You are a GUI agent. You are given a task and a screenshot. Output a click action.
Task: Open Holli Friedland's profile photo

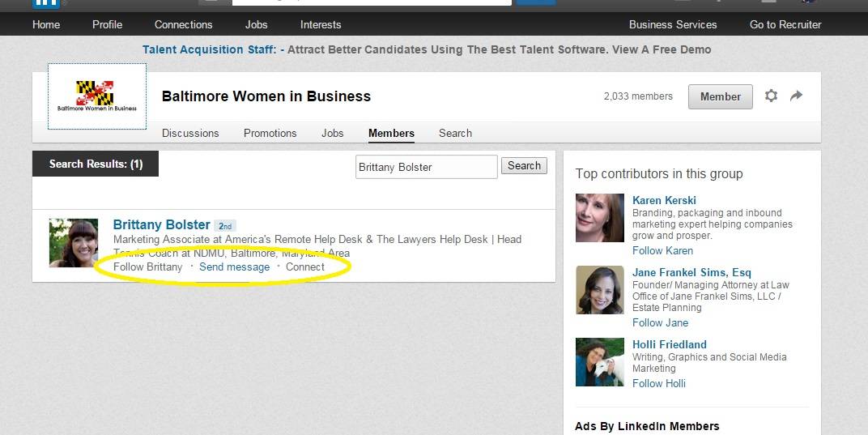click(599, 362)
